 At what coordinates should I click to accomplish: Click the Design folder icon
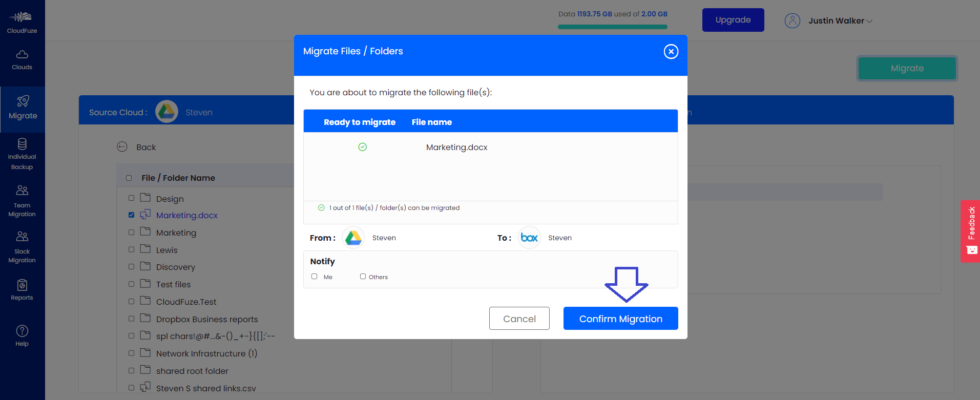(x=145, y=198)
